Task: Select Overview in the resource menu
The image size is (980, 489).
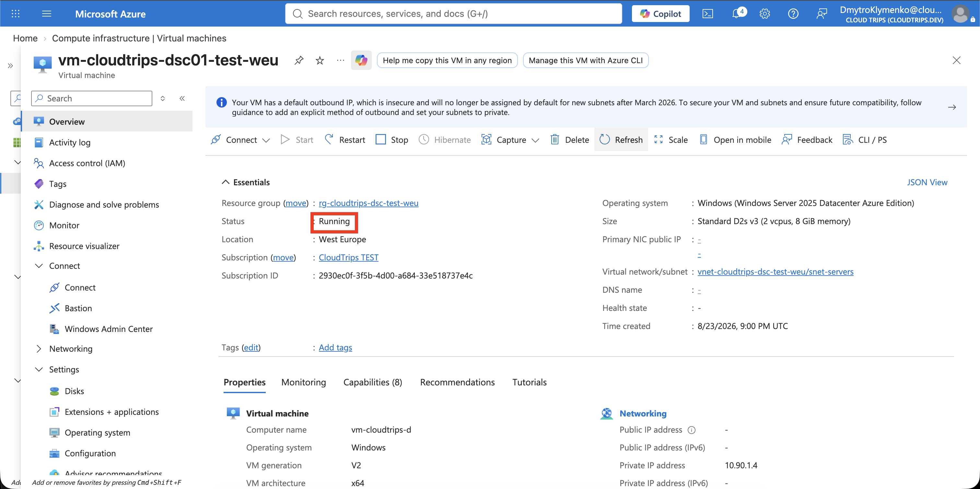Action: [x=107, y=121]
